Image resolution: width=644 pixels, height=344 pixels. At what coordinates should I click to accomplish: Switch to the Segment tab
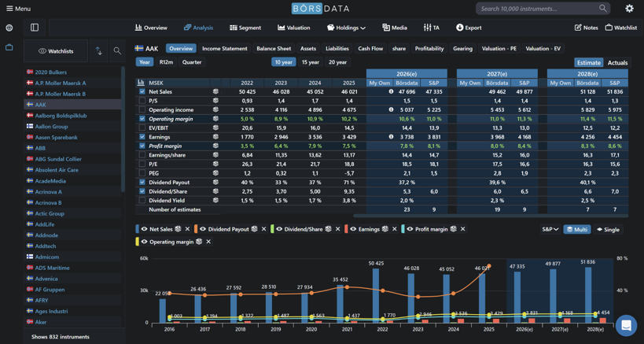click(245, 28)
